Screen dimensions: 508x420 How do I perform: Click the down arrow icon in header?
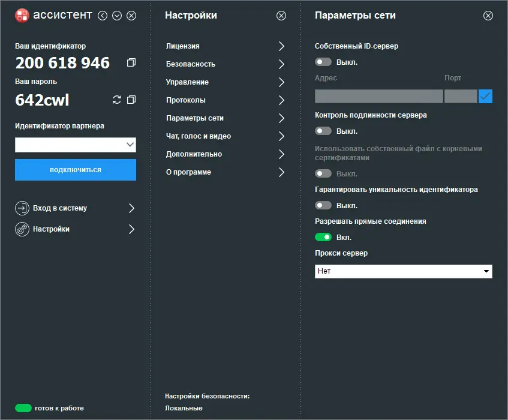coord(117,16)
